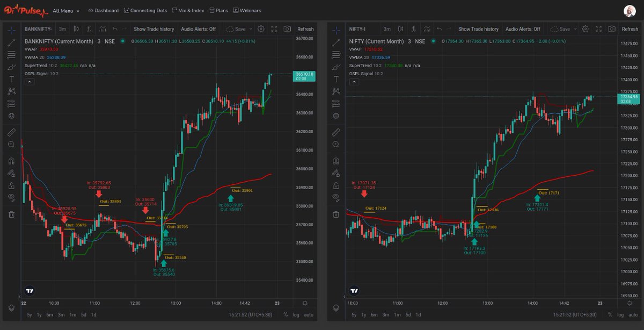Show Trade history in BANKNIFTY chart
Viewport: 644px width, 330px height.
pyautogui.click(x=154, y=29)
